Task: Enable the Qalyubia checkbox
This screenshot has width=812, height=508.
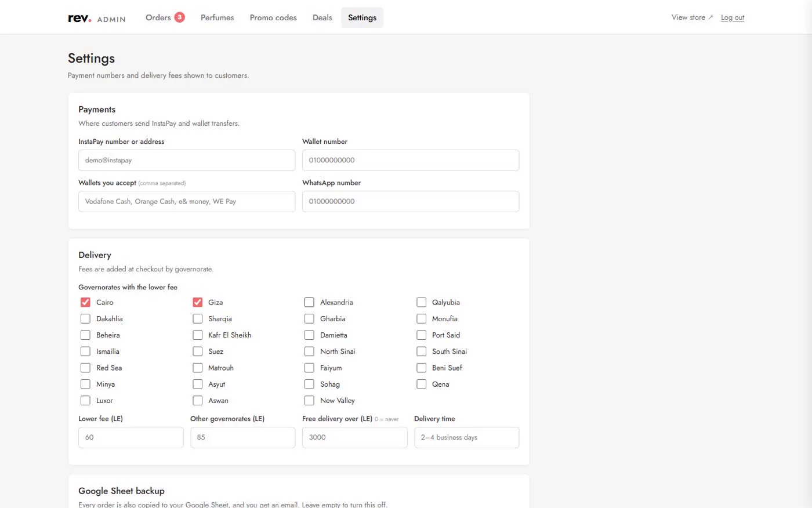Action: tap(422, 302)
